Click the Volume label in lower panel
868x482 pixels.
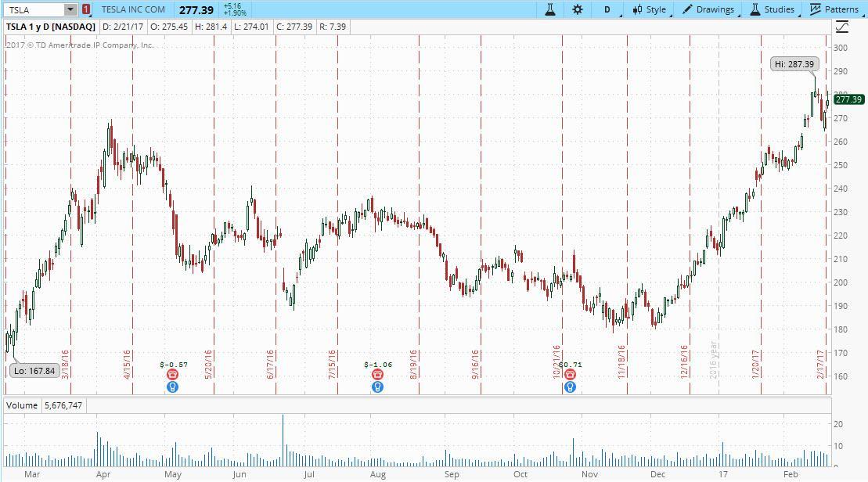click(22, 405)
